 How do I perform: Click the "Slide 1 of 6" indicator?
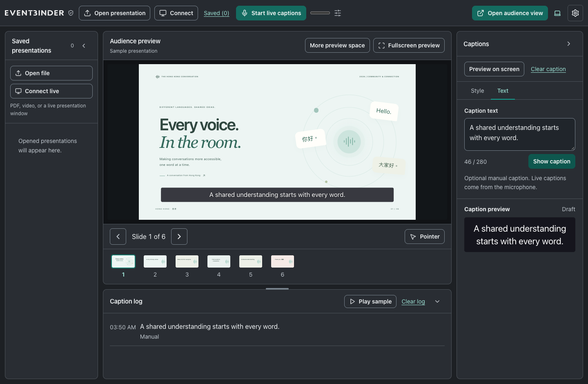pos(149,237)
